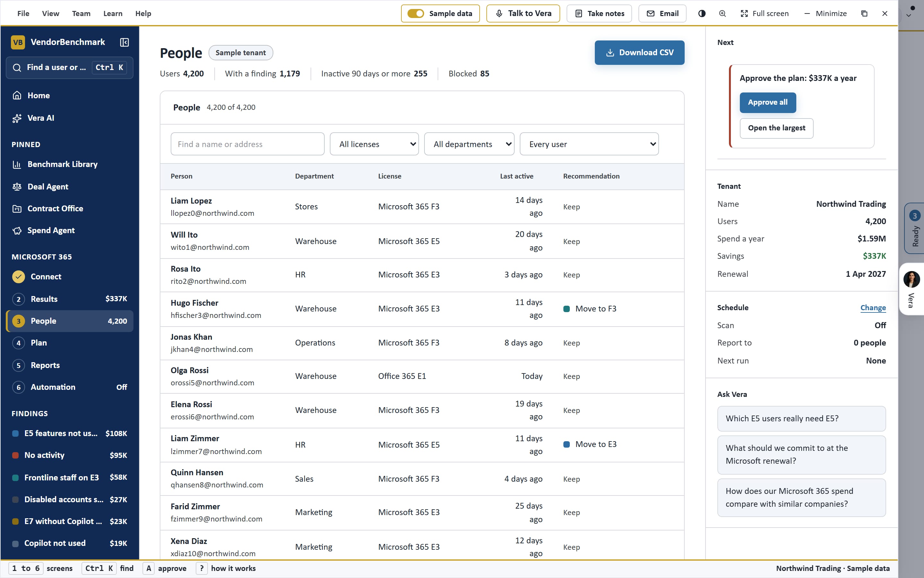Click the Blocked 85 stat

pyautogui.click(x=469, y=74)
